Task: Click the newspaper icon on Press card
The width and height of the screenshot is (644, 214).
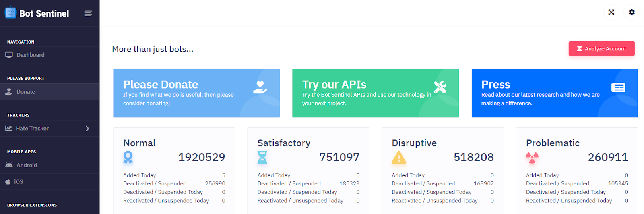Action: (618, 87)
